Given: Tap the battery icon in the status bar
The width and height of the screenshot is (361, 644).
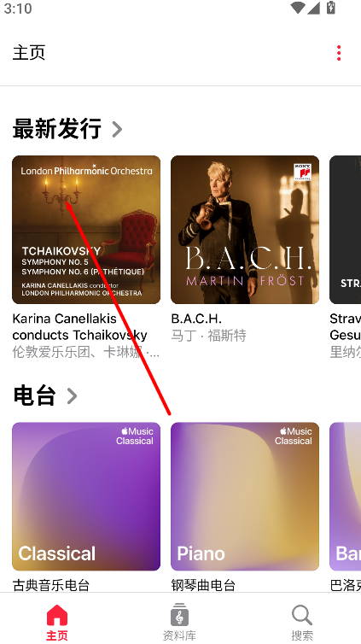Looking at the screenshot, I should click(331, 8).
